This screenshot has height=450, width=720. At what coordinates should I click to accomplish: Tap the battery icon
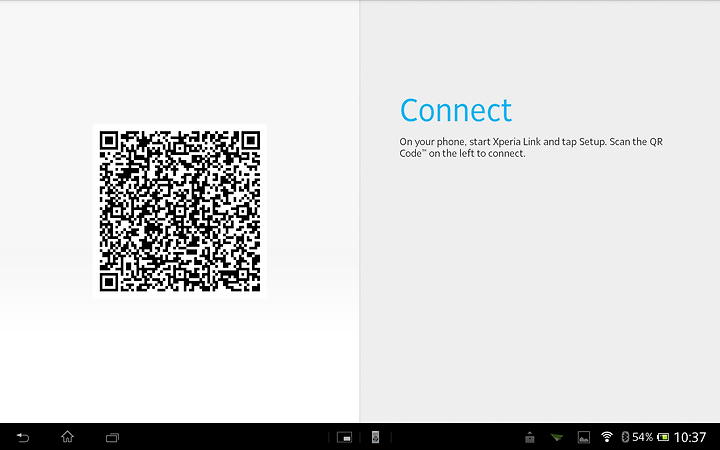663,437
